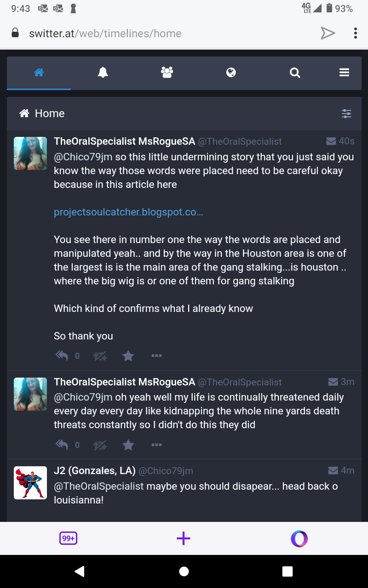This screenshot has width=368, height=588.
Task: Expand more options on second post
Action: pyautogui.click(x=156, y=445)
